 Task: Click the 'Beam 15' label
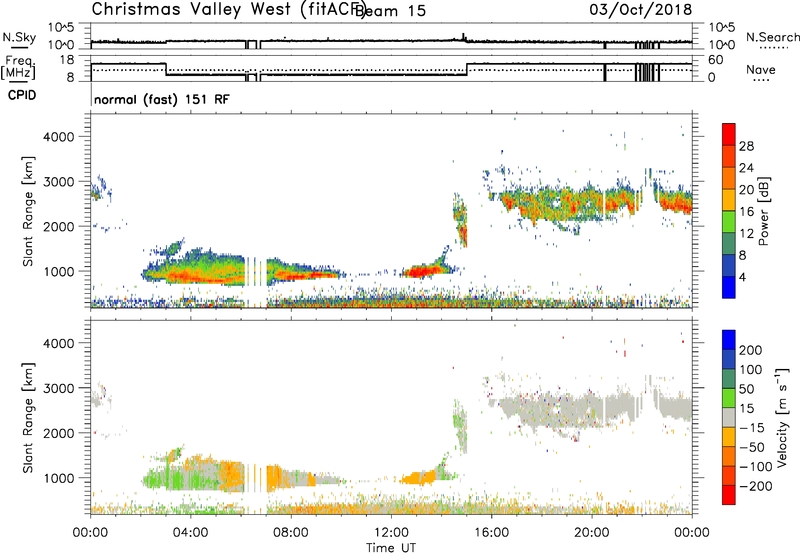pyautogui.click(x=390, y=10)
